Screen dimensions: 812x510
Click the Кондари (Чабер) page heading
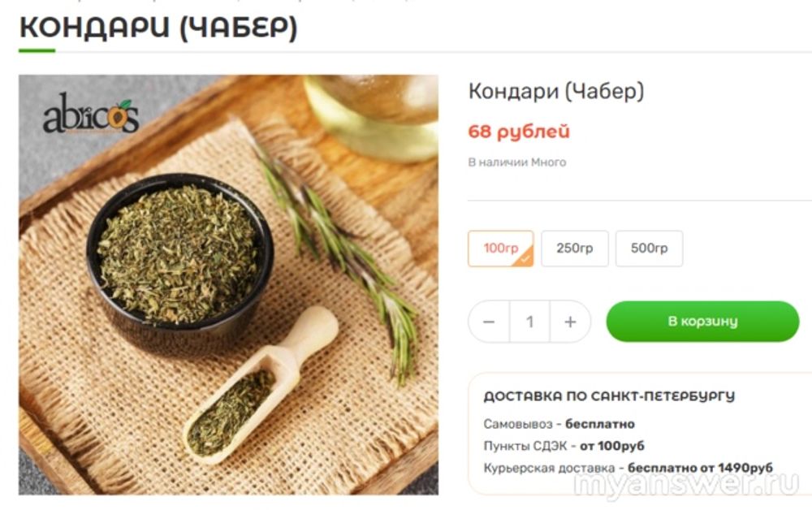(158, 27)
